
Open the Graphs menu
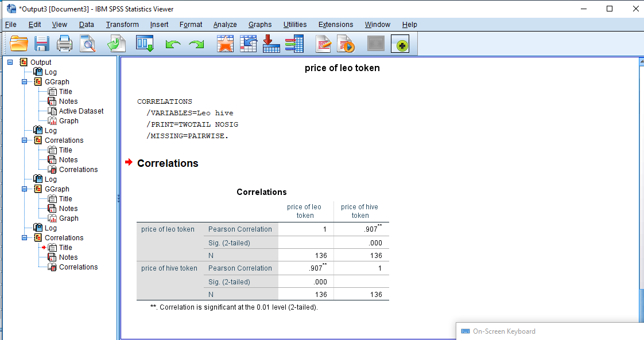coord(260,25)
